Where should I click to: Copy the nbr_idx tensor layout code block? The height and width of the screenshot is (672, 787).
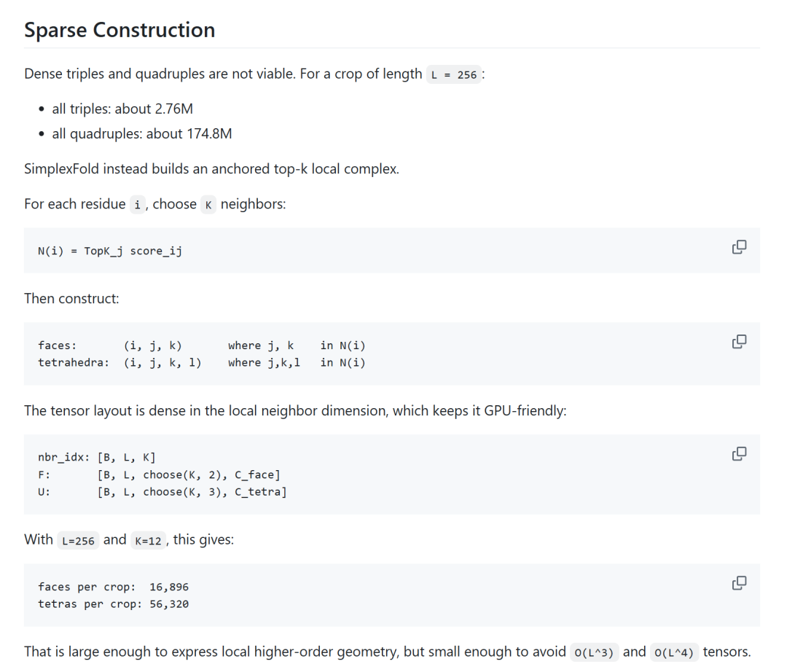[739, 453]
